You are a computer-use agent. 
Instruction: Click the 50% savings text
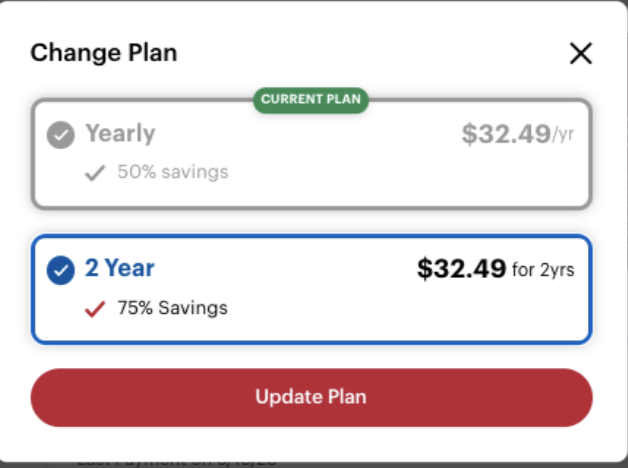coord(172,172)
